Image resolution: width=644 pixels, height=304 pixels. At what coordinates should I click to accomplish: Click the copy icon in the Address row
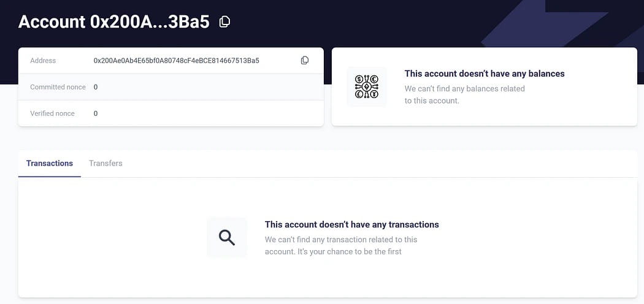pos(305,60)
